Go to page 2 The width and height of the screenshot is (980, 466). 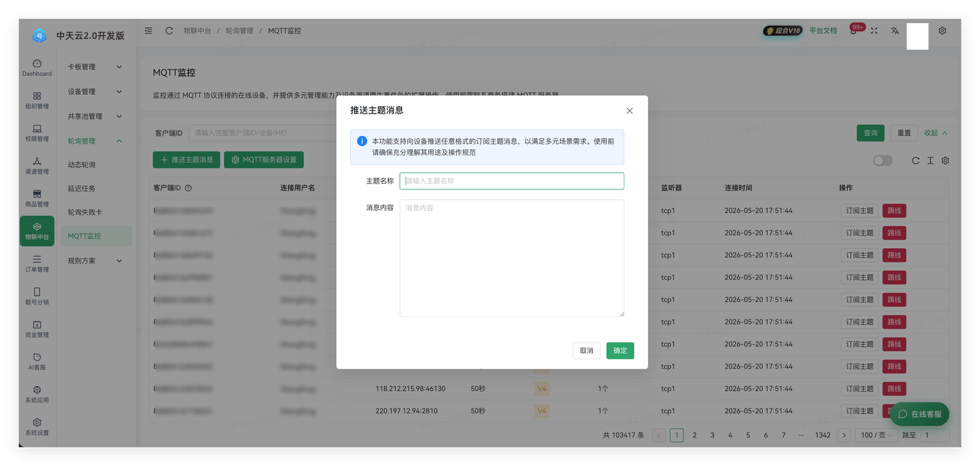pos(694,435)
